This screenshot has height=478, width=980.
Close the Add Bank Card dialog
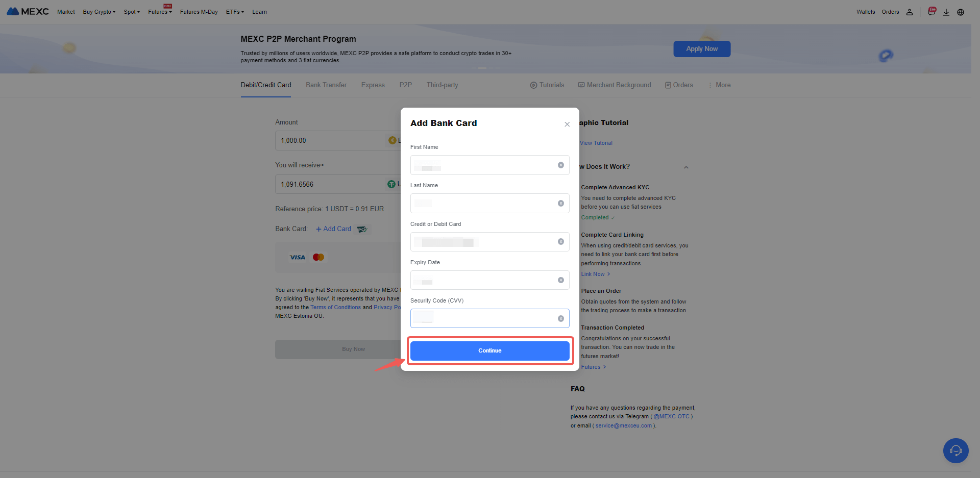[x=567, y=124]
